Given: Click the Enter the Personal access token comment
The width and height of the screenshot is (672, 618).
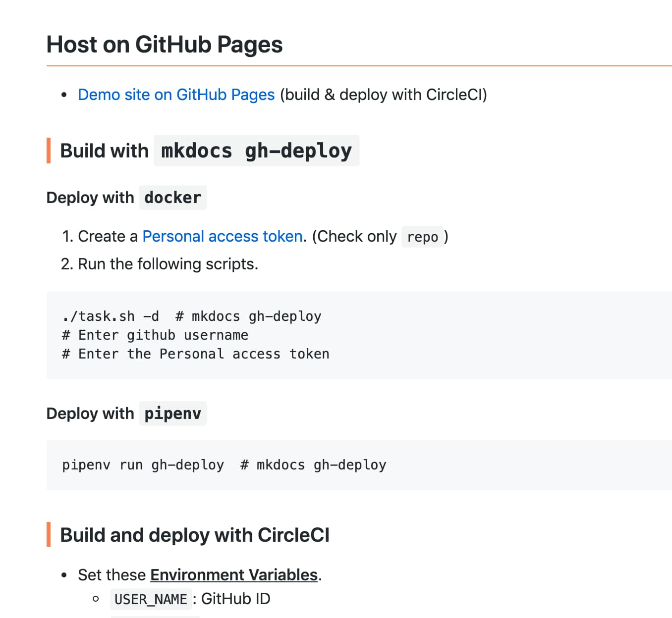Looking at the screenshot, I should tap(196, 354).
